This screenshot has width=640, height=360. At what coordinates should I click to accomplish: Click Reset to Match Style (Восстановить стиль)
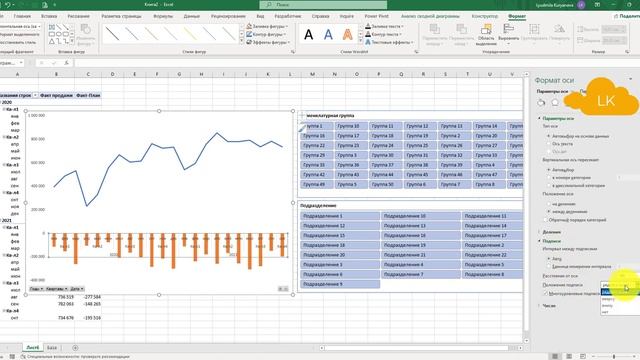click(x=17, y=42)
